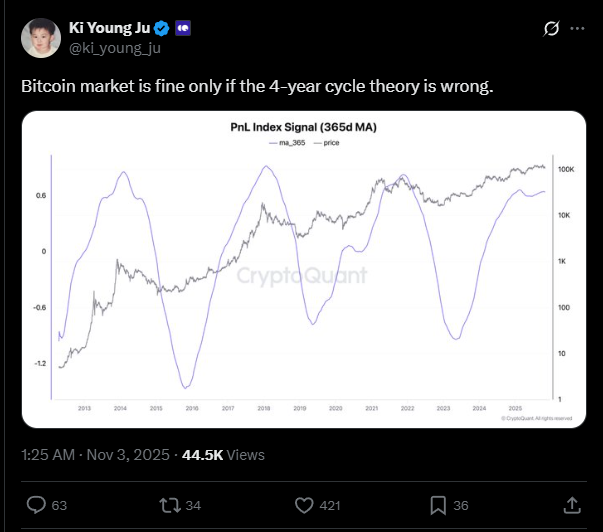This screenshot has width=603, height=532.
Task: Like the post with the heart icon
Action: coord(303,505)
